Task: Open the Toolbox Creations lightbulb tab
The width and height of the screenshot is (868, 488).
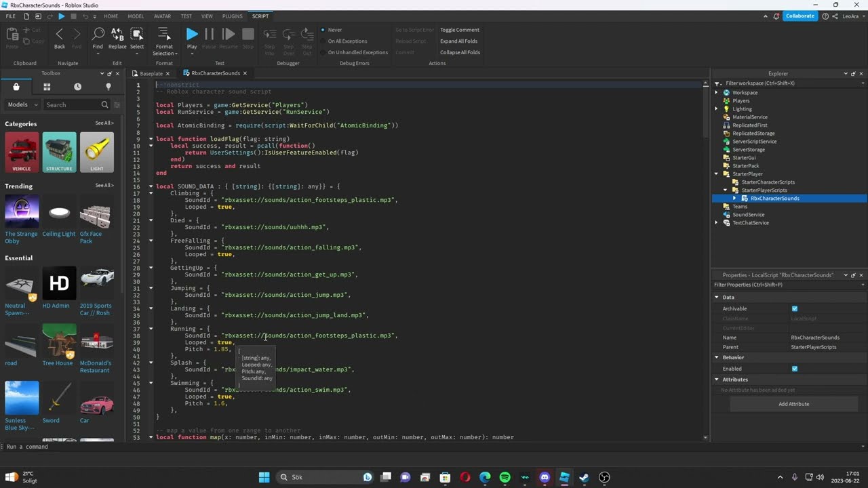Action: pyautogui.click(x=108, y=87)
